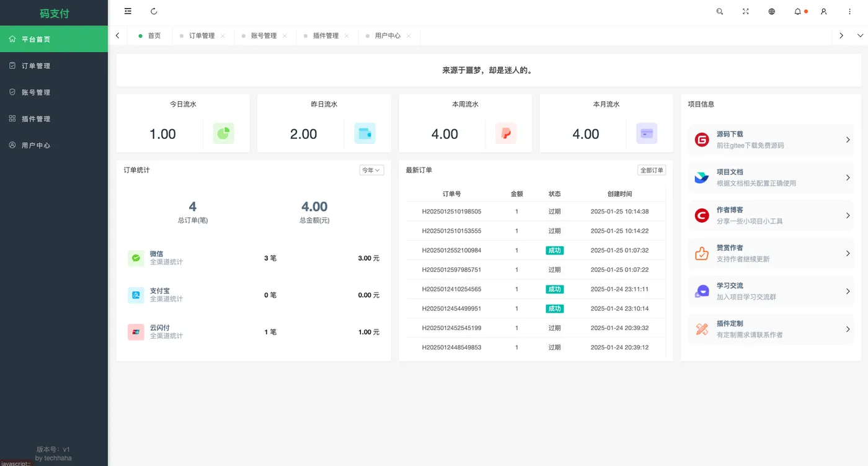
Task: Open 账号管理 in the sidebar
Action: [54, 92]
